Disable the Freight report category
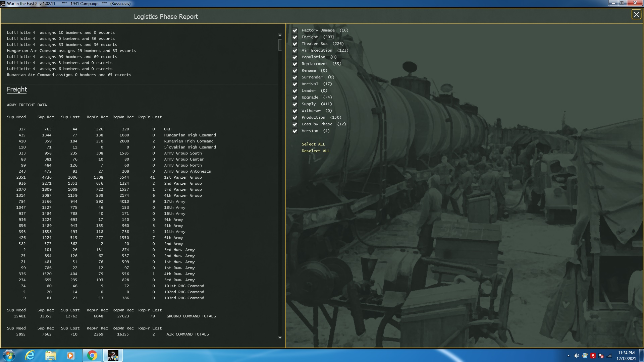 (x=295, y=37)
